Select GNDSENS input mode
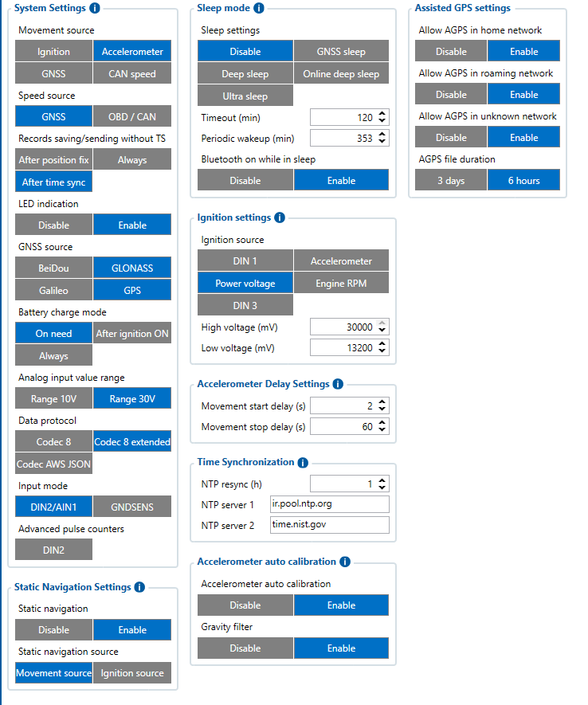 pyautogui.click(x=132, y=507)
